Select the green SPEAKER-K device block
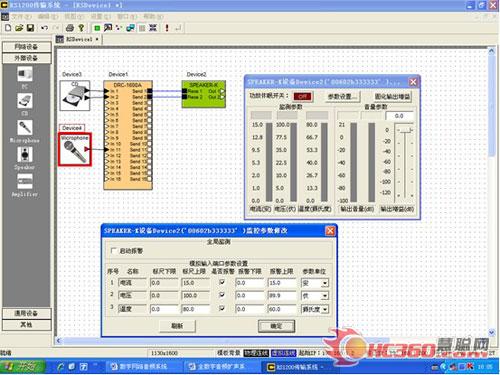This screenshot has width=500, height=375. coord(204,94)
